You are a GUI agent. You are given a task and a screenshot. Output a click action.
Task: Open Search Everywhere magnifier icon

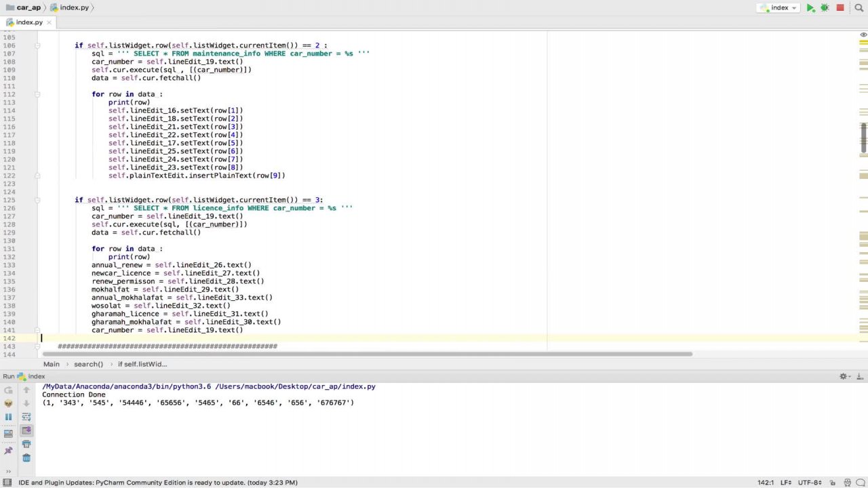pos(859,8)
